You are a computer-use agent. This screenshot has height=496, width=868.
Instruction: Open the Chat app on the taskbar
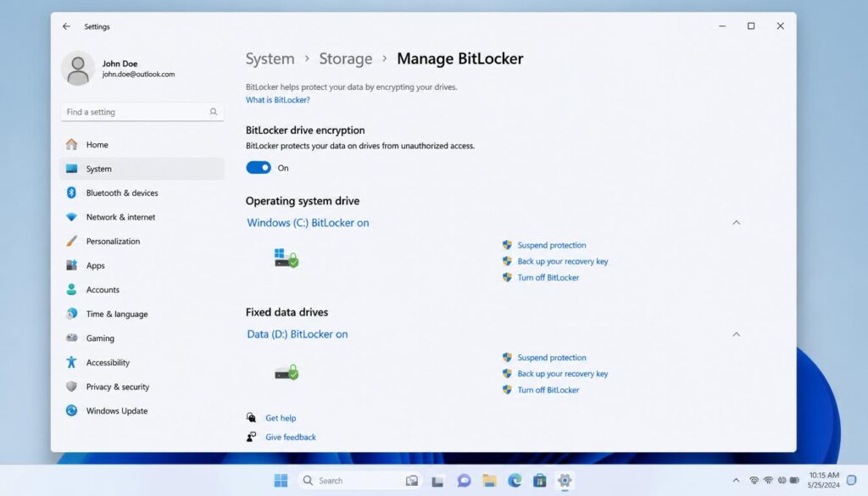click(464, 481)
